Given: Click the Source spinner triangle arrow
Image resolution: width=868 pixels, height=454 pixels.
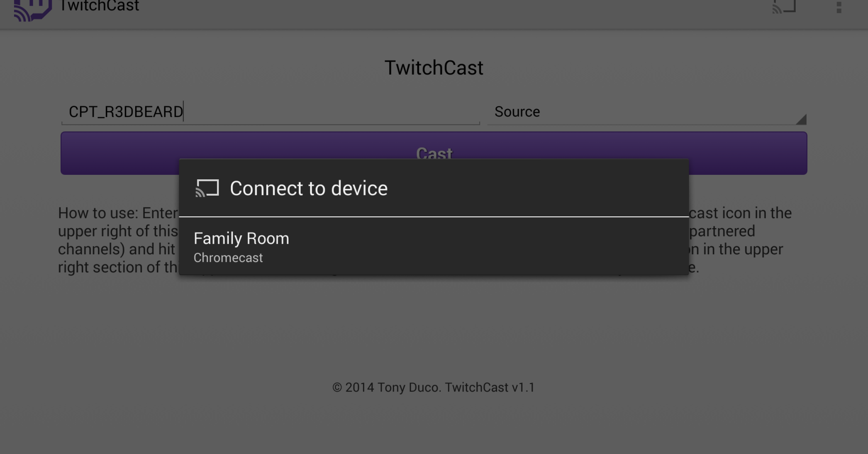Looking at the screenshot, I should click(x=801, y=120).
